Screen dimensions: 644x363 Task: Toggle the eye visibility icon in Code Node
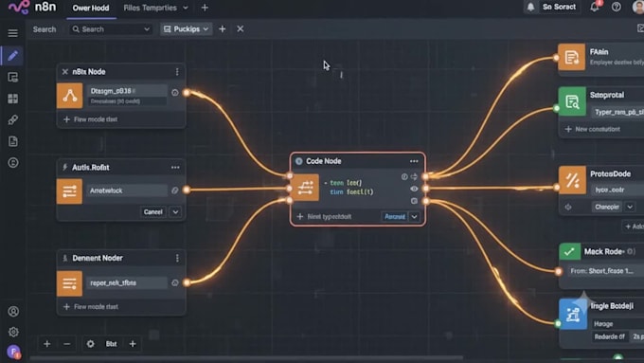414,189
